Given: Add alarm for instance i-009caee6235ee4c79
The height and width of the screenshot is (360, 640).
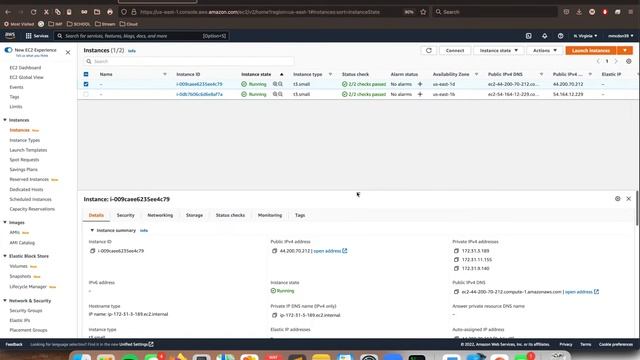Looking at the screenshot, I should coord(420,84).
